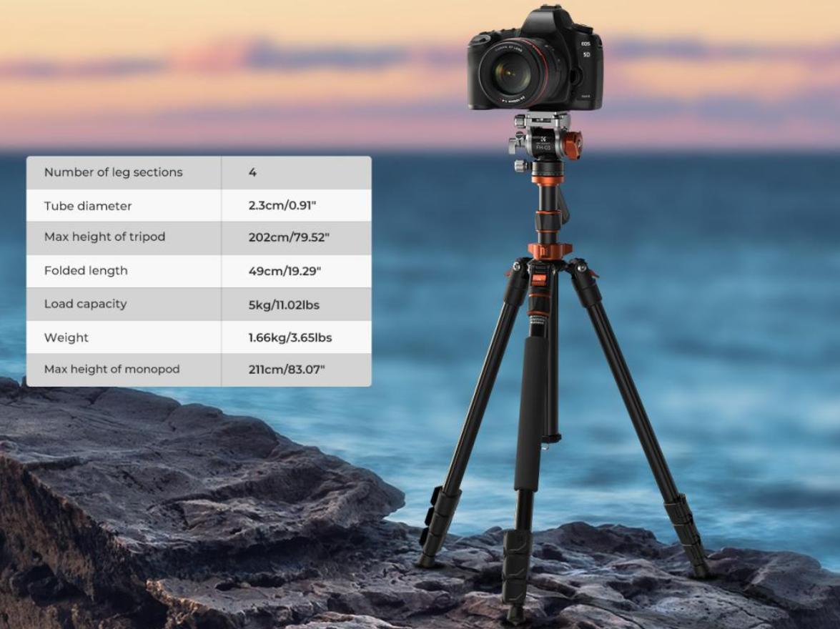Select the 49cm/19.29" folded length value

point(286,271)
